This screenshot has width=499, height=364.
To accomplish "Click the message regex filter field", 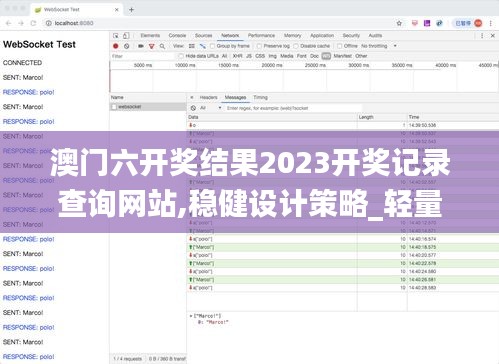I will [x=293, y=108].
